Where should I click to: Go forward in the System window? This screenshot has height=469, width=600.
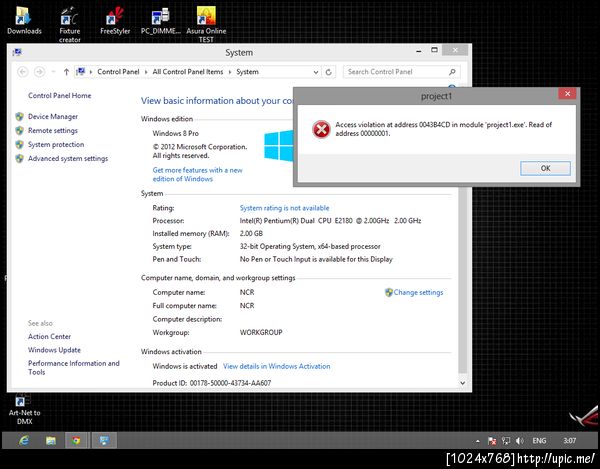(x=39, y=72)
